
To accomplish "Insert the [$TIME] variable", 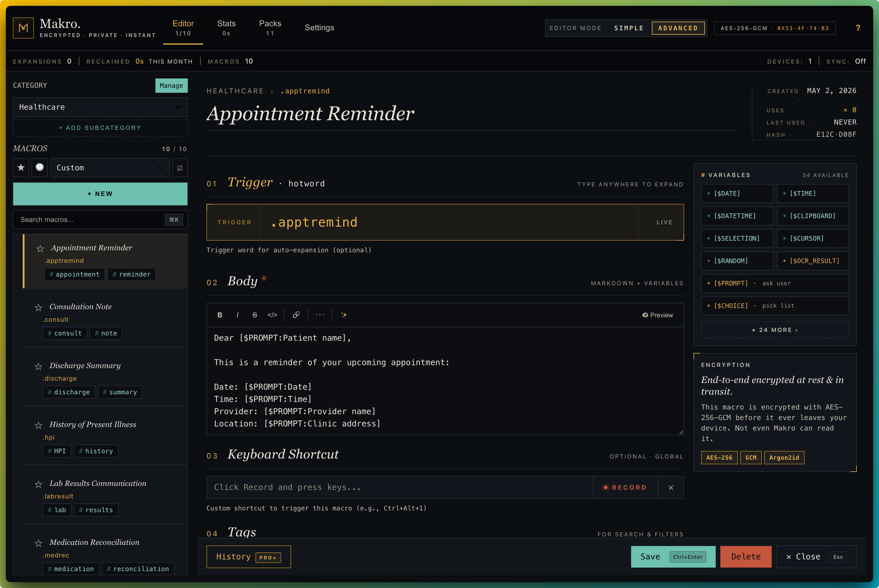I will (x=813, y=193).
